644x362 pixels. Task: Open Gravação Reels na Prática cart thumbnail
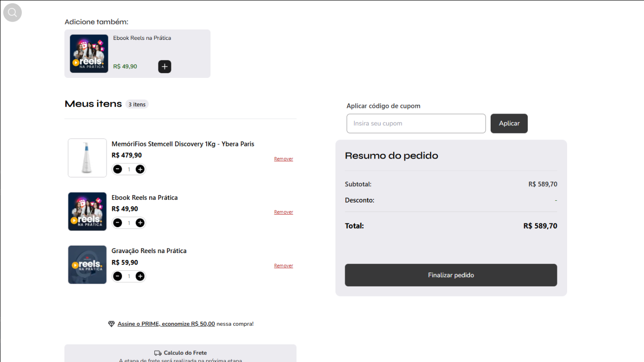click(x=88, y=265)
